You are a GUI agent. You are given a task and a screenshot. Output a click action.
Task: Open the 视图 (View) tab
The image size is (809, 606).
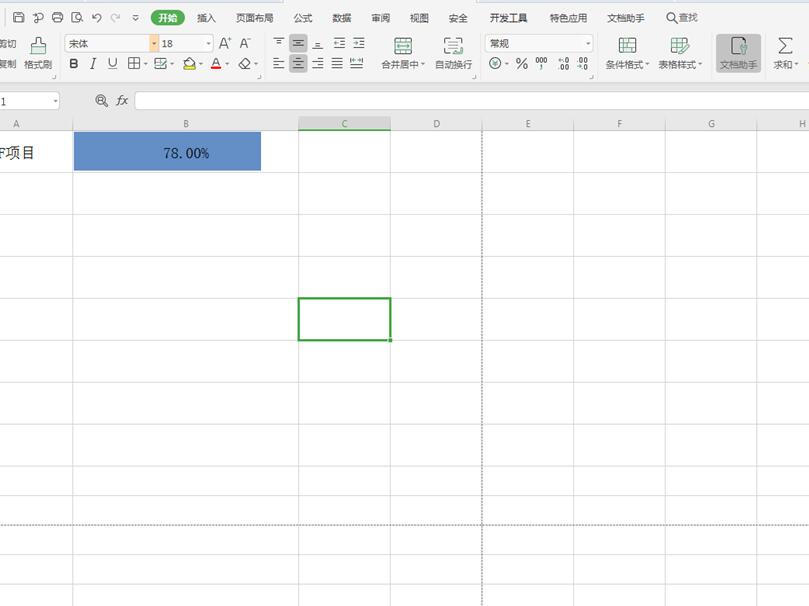coord(419,18)
